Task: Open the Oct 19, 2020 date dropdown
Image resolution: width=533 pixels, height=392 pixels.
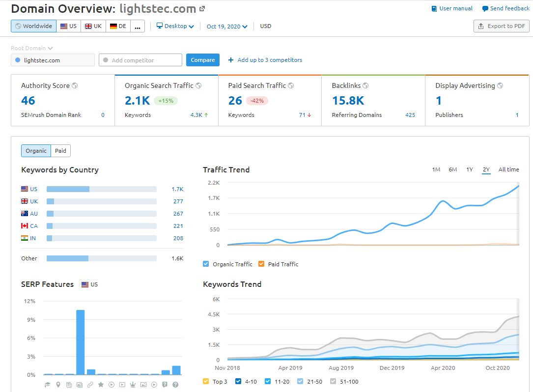Action: click(227, 26)
